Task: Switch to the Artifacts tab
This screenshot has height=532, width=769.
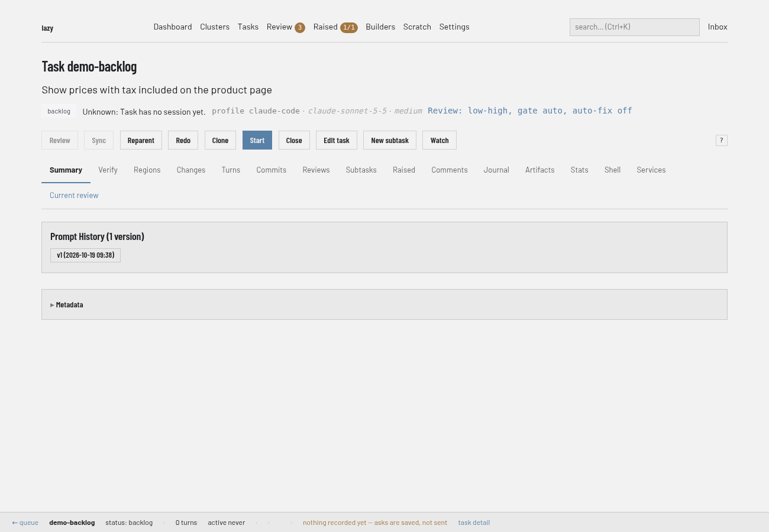Action: coord(540,170)
